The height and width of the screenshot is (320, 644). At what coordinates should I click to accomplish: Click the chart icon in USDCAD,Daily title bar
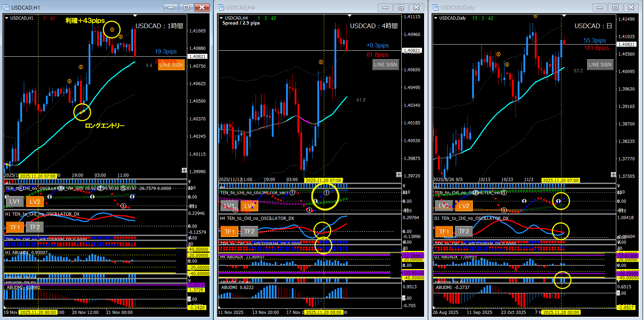tap(436, 7)
